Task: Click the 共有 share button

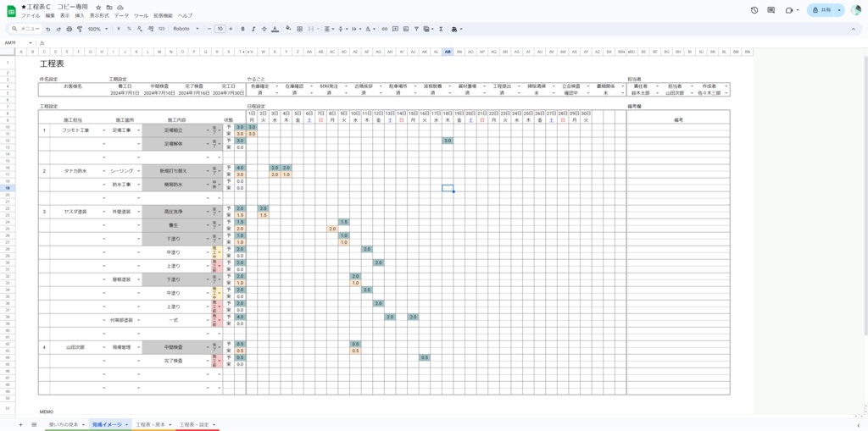Action: pyautogui.click(x=821, y=10)
